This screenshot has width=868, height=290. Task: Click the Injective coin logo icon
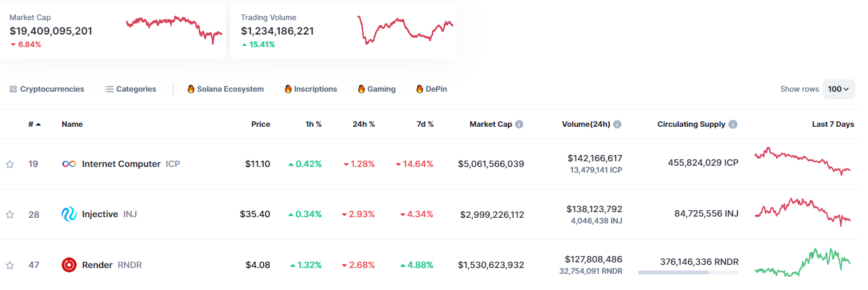coord(69,215)
